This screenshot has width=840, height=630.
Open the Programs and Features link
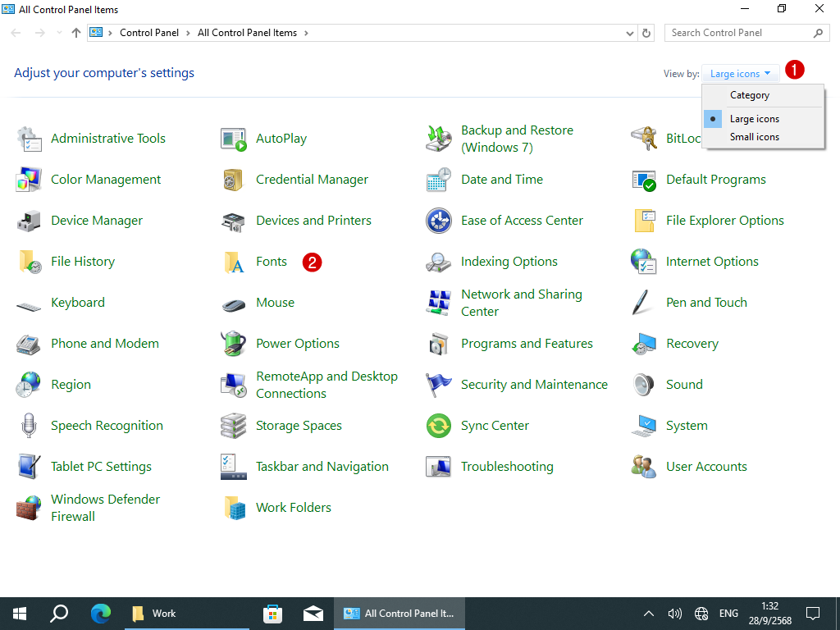527,344
